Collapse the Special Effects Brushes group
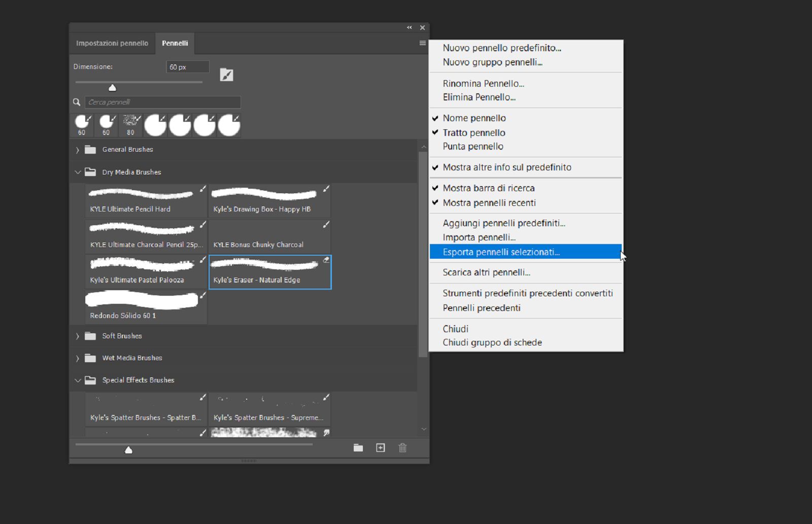The width and height of the screenshot is (812, 524). tap(78, 380)
